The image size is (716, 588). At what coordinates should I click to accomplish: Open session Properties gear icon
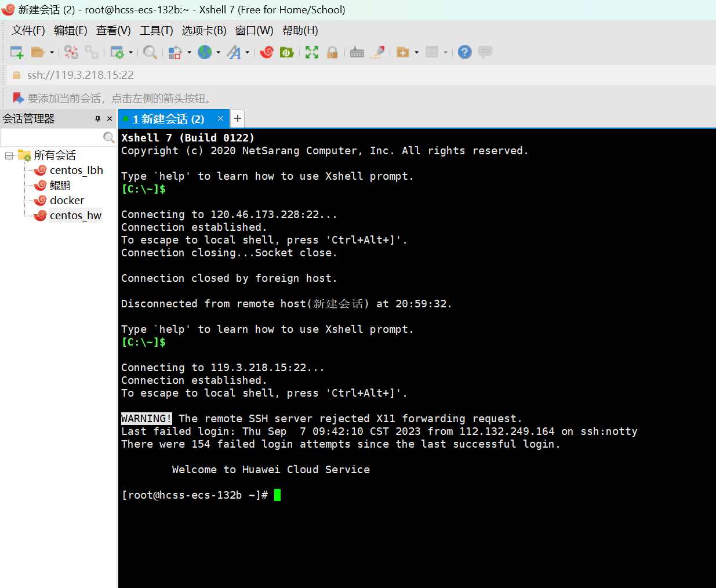tap(117, 52)
